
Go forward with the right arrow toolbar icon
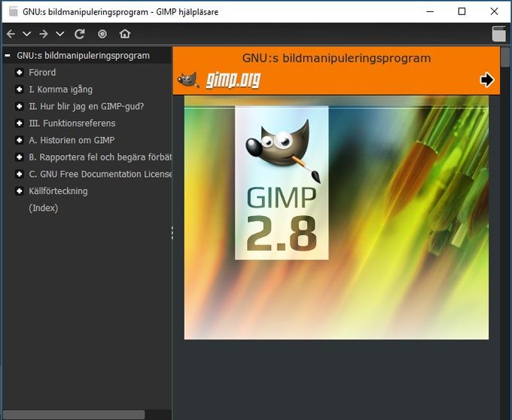(x=44, y=34)
